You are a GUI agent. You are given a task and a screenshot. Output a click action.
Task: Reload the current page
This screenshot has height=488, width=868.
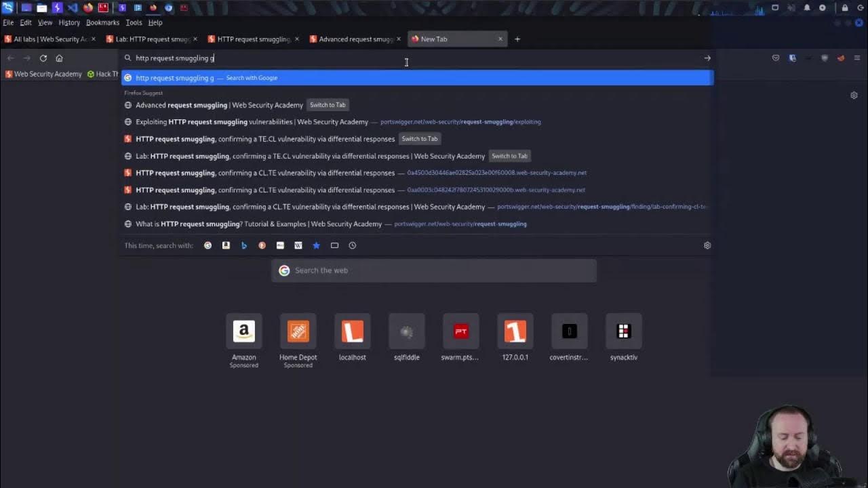tap(43, 58)
